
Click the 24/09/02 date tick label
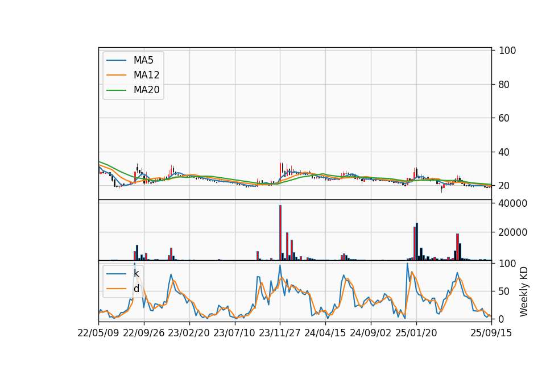(x=370, y=333)
